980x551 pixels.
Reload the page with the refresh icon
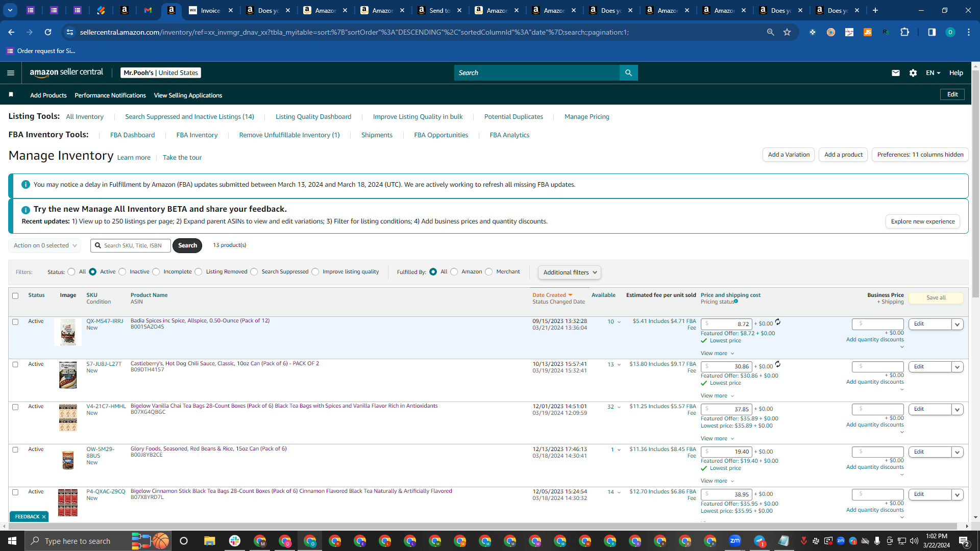(48, 32)
